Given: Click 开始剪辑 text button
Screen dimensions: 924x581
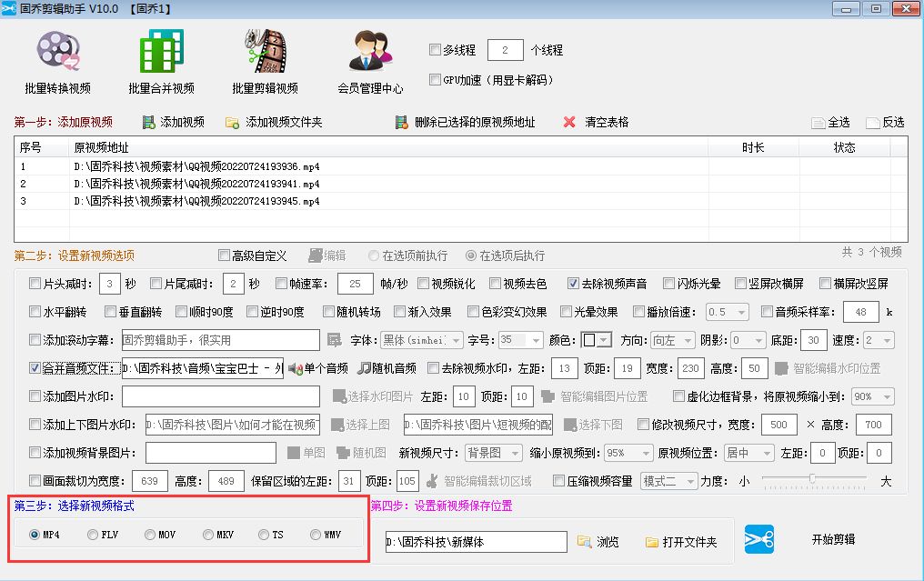Looking at the screenshot, I should [833, 539].
